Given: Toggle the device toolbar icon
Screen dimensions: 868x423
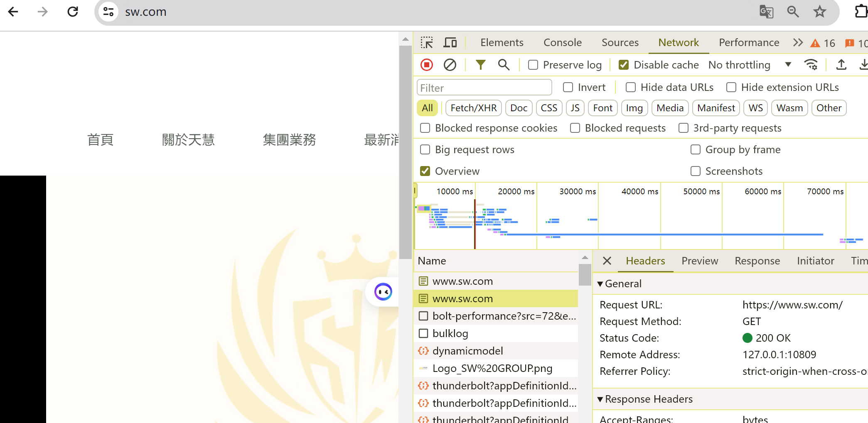Looking at the screenshot, I should [x=450, y=43].
